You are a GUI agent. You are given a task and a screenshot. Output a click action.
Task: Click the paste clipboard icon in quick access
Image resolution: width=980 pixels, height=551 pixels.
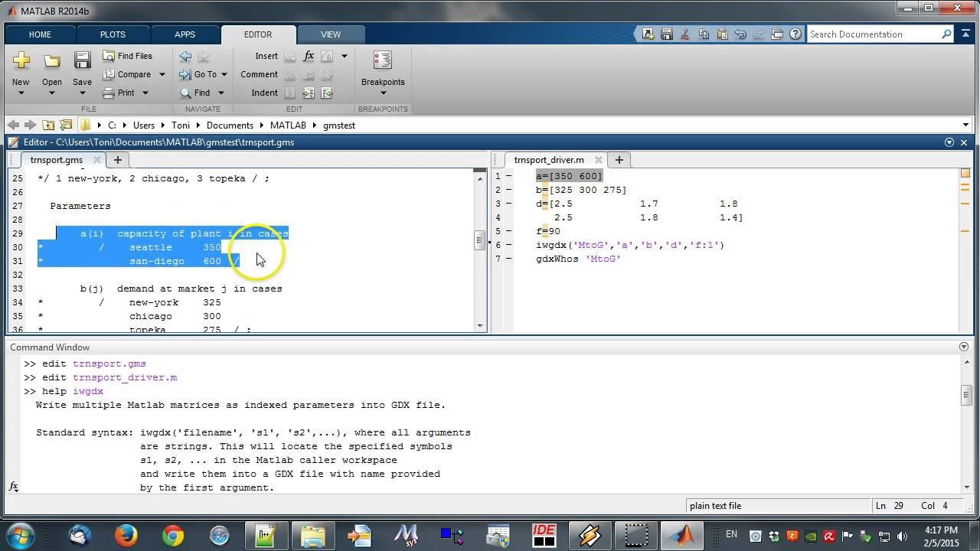tap(721, 34)
